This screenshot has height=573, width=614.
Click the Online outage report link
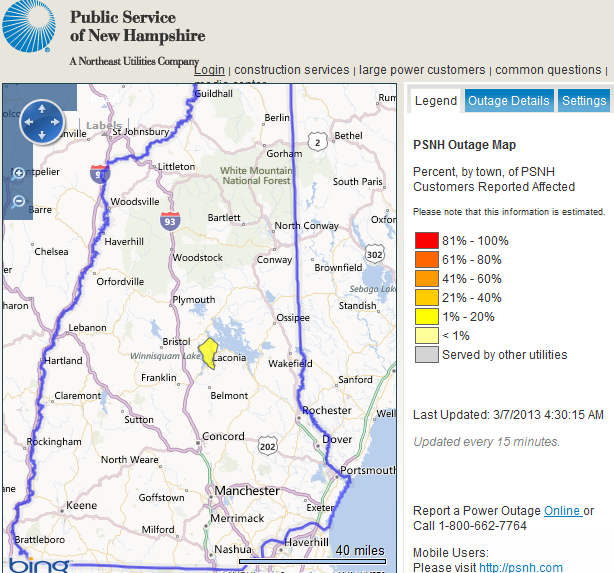pos(563,511)
